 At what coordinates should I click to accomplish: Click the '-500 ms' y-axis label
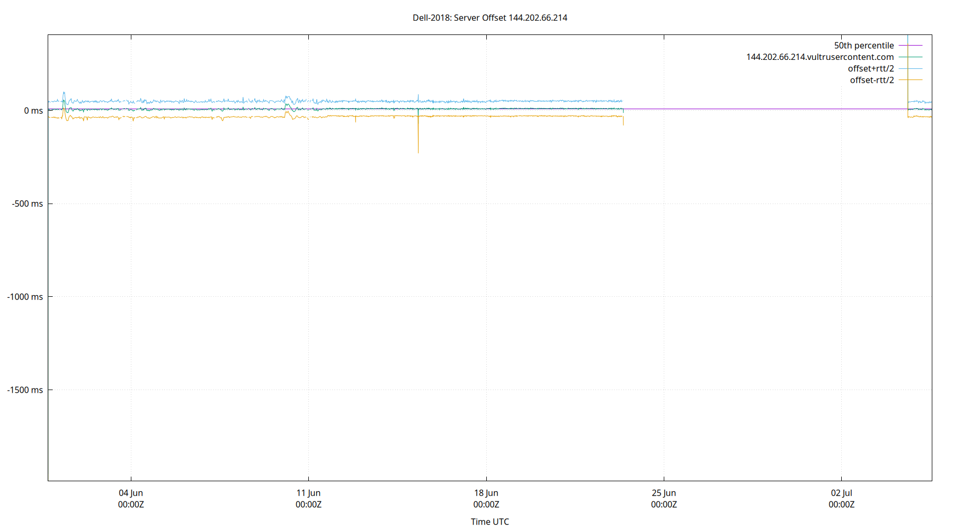pyautogui.click(x=28, y=204)
